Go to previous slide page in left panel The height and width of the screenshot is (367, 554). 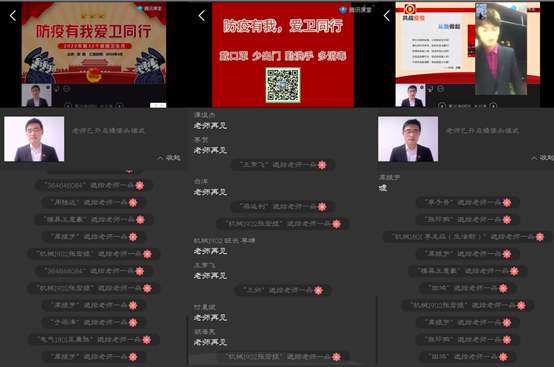point(68,105)
